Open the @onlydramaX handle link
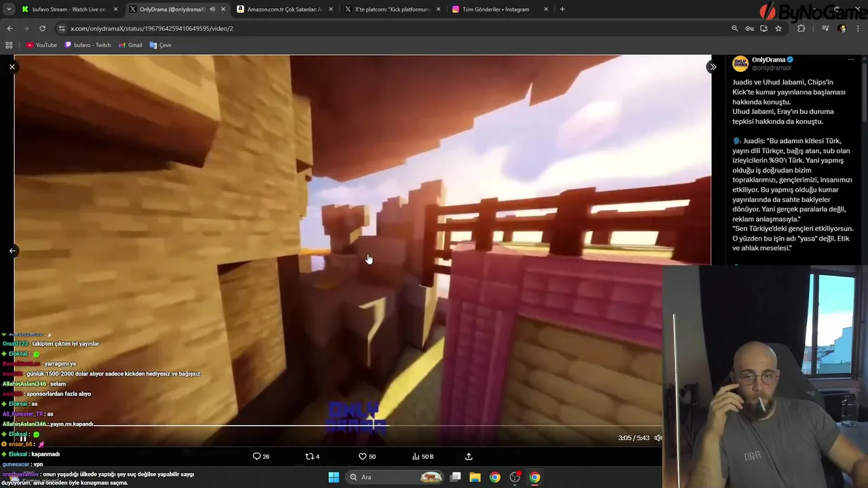Image resolution: width=868 pixels, height=488 pixels. pos(772,68)
